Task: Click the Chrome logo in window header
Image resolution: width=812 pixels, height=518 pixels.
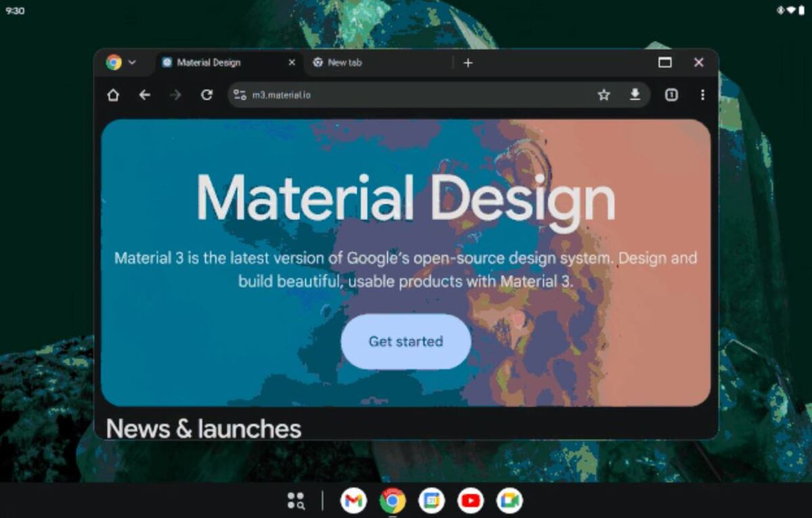Action: pyautogui.click(x=114, y=62)
